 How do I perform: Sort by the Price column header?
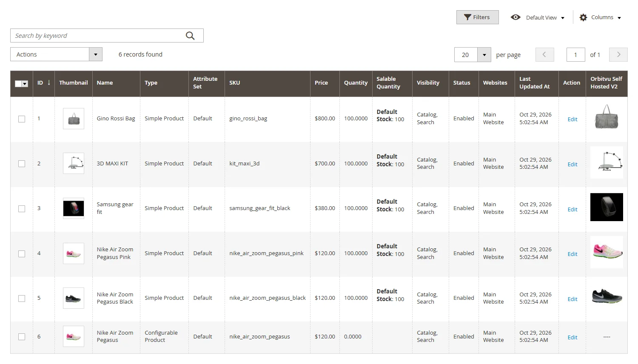click(325, 83)
